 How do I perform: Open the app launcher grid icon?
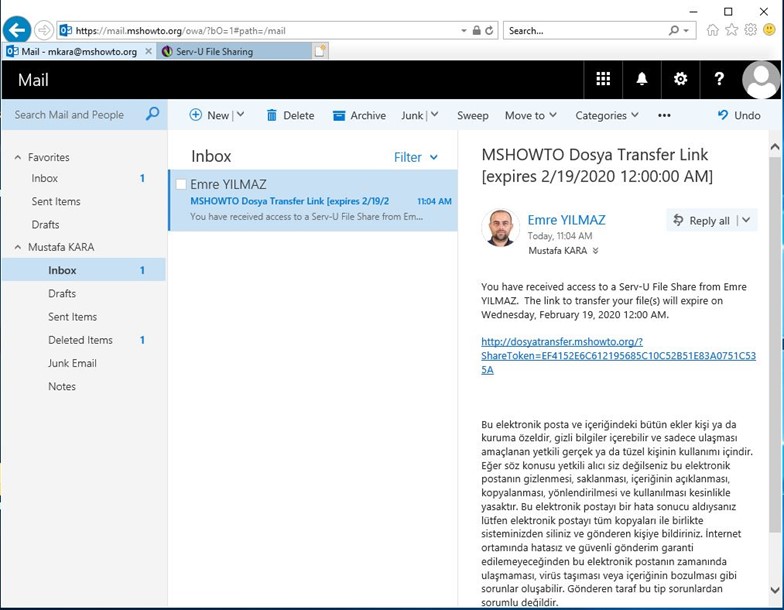coord(603,79)
